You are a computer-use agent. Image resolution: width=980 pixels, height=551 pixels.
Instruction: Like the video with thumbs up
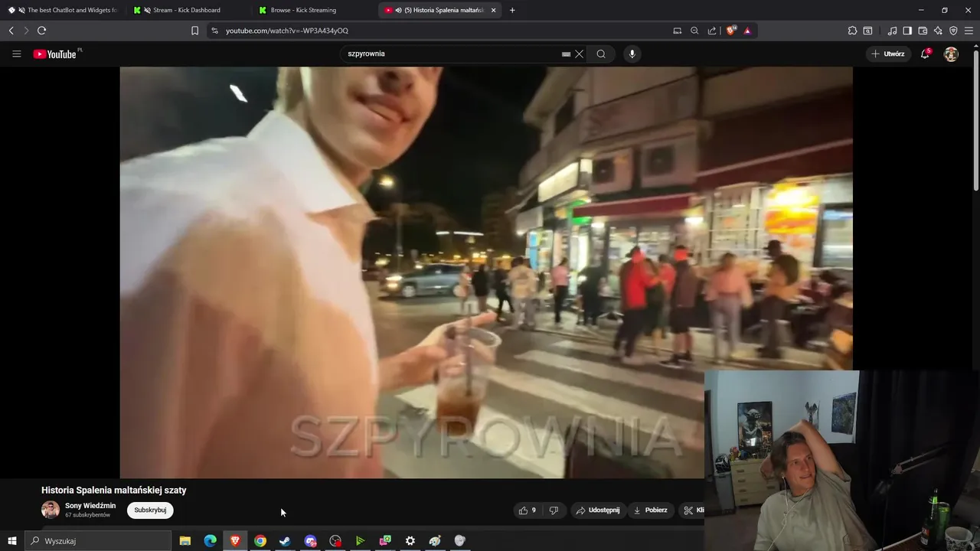(528, 510)
